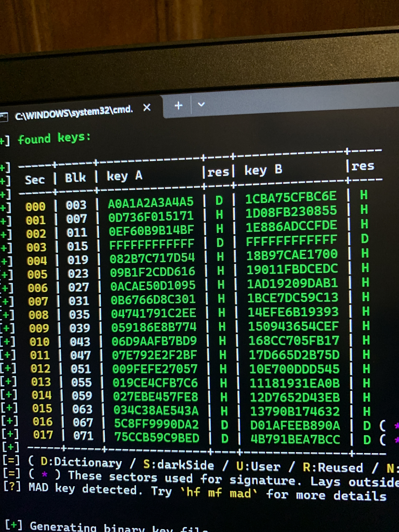Click key B value 1BCE7DC59C13
Viewport: 399px width, 532px height.
(293, 298)
